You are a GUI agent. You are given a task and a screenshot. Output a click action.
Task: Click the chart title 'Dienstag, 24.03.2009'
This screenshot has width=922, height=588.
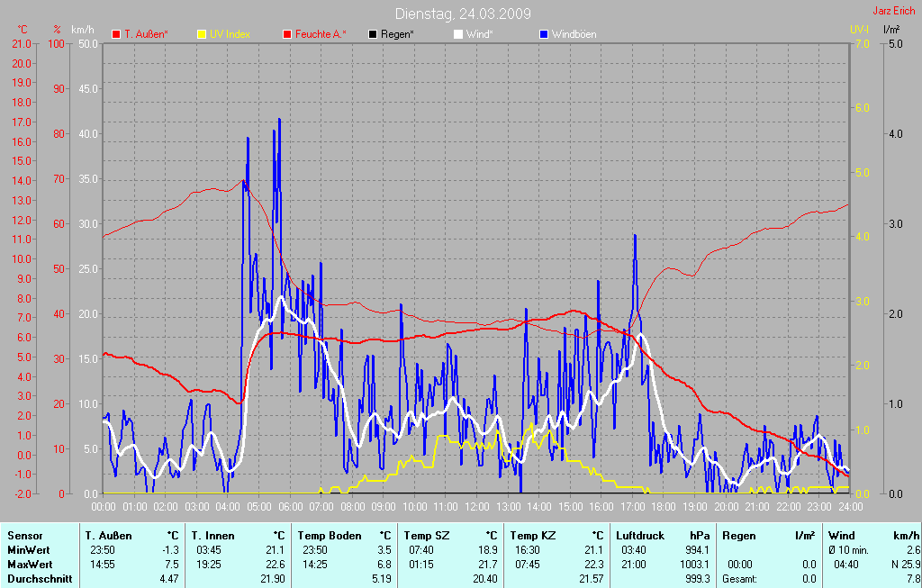click(463, 14)
